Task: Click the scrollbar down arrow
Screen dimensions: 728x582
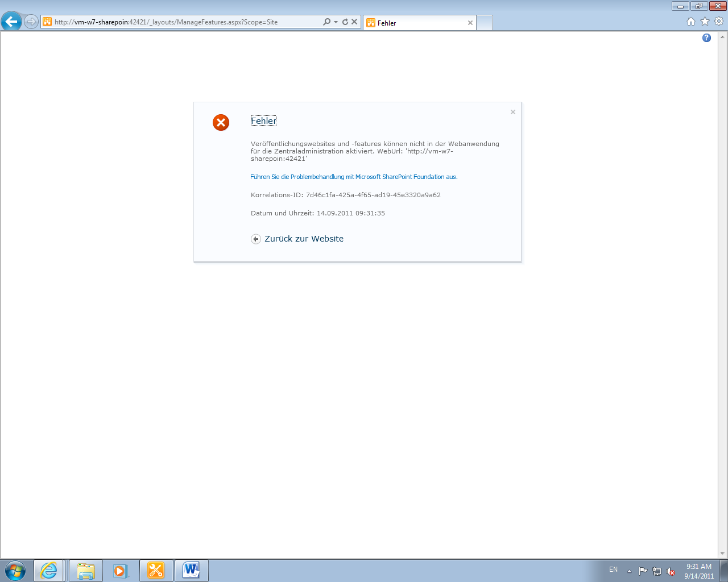Action: pos(723,554)
